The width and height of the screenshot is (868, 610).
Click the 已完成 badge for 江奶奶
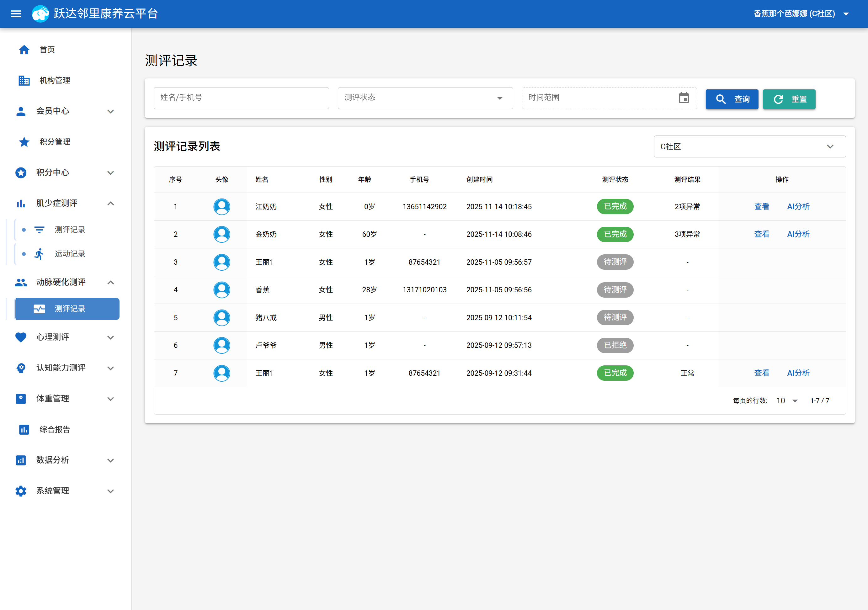click(x=615, y=207)
